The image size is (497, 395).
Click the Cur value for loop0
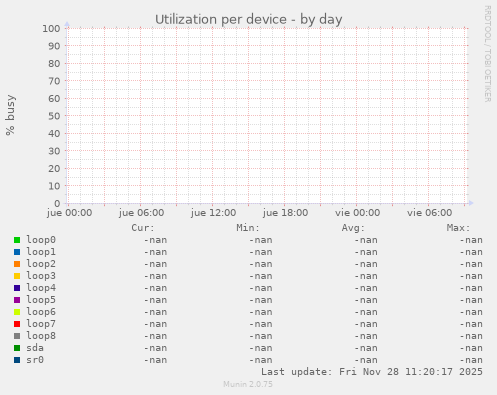(155, 240)
